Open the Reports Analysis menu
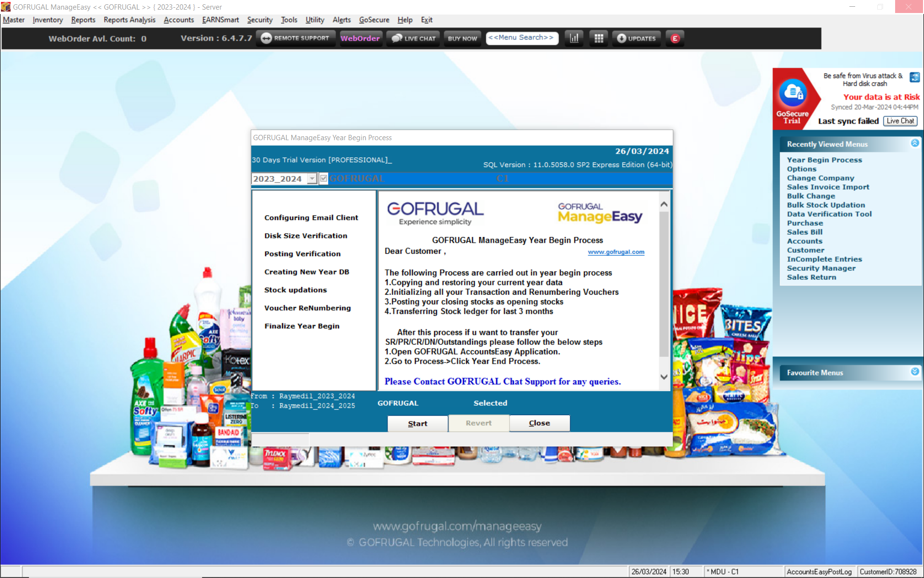Image resolution: width=924 pixels, height=578 pixels. coord(129,20)
